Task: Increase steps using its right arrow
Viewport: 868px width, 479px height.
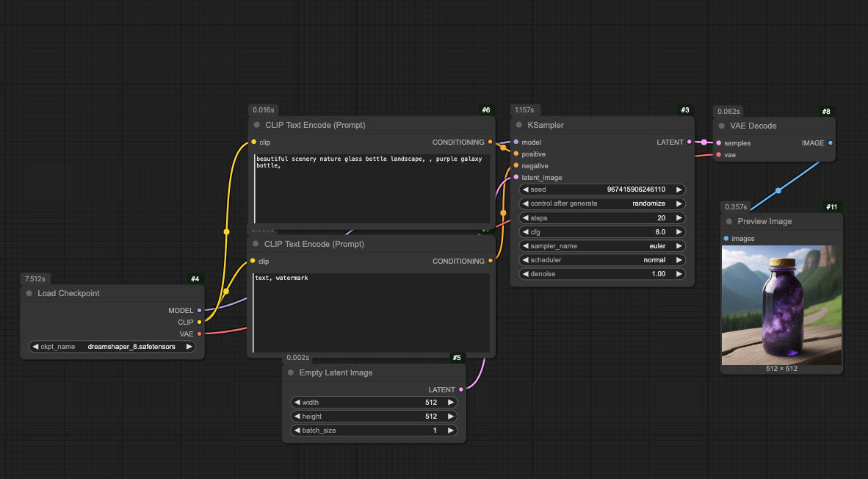Action: coord(679,218)
